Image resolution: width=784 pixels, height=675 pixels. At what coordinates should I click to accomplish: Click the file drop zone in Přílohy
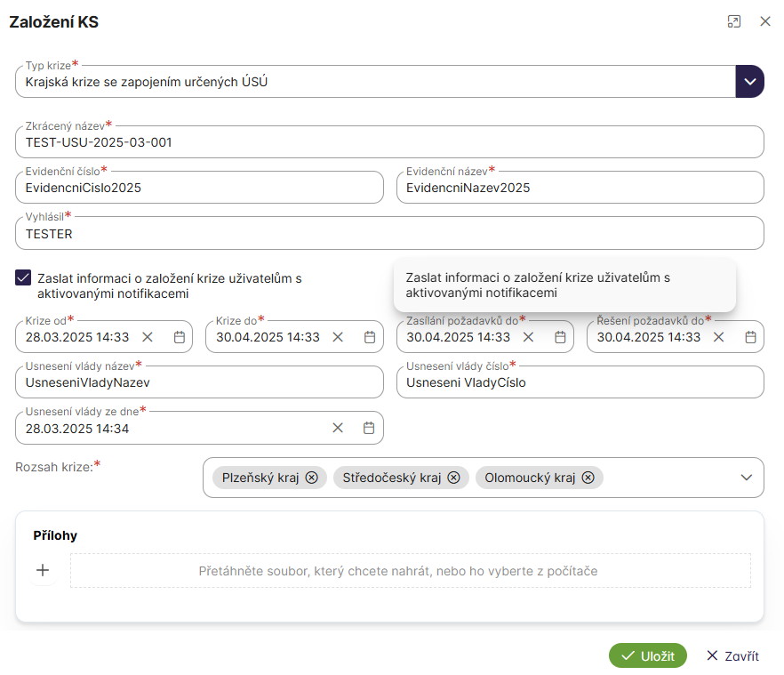[x=410, y=571]
